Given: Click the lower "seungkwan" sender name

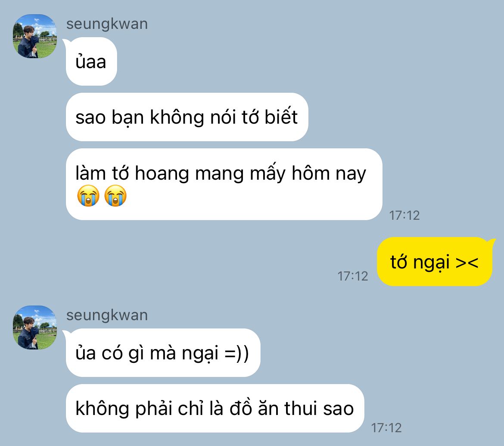Looking at the screenshot, I should (107, 315).
